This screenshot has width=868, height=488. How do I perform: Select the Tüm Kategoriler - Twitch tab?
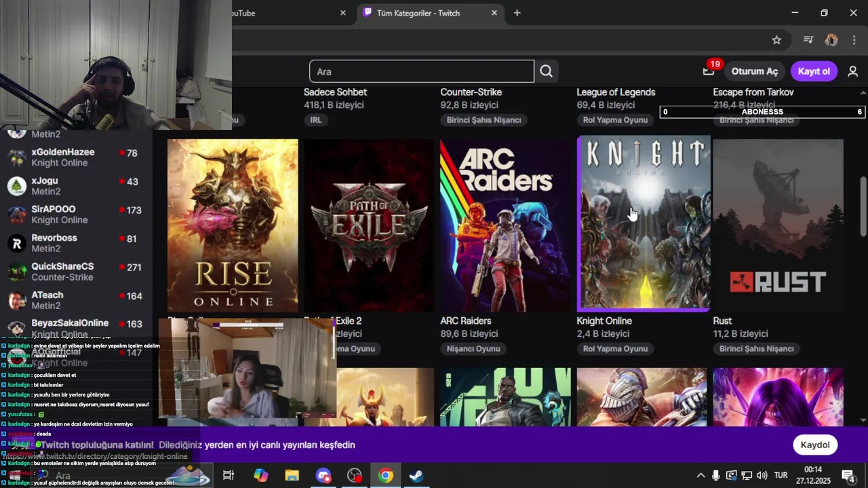point(431,13)
